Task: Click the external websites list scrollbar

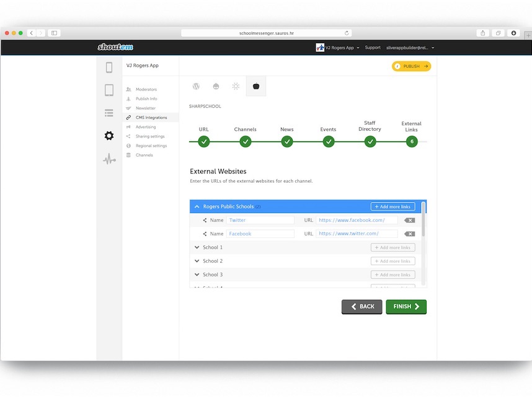Action: click(x=423, y=220)
